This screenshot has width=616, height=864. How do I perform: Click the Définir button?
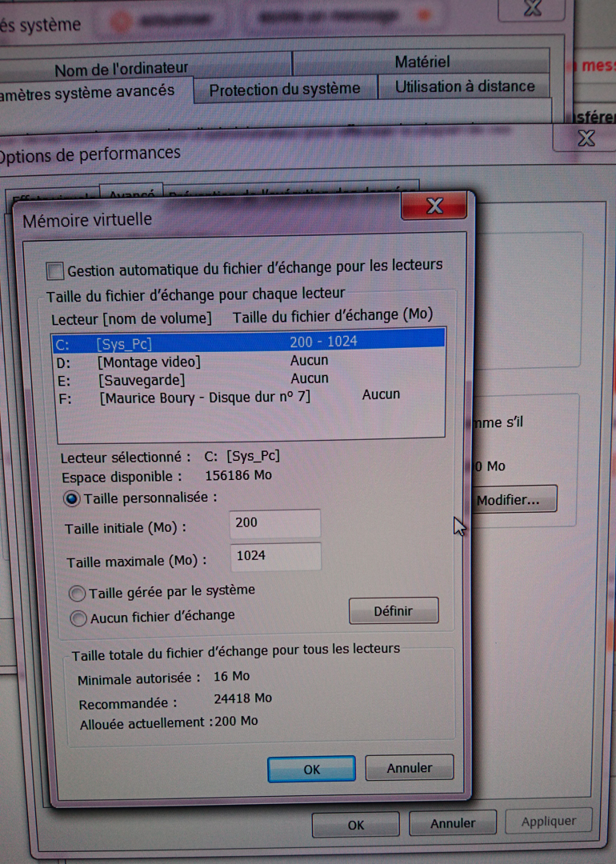click(x=394, y=610)
